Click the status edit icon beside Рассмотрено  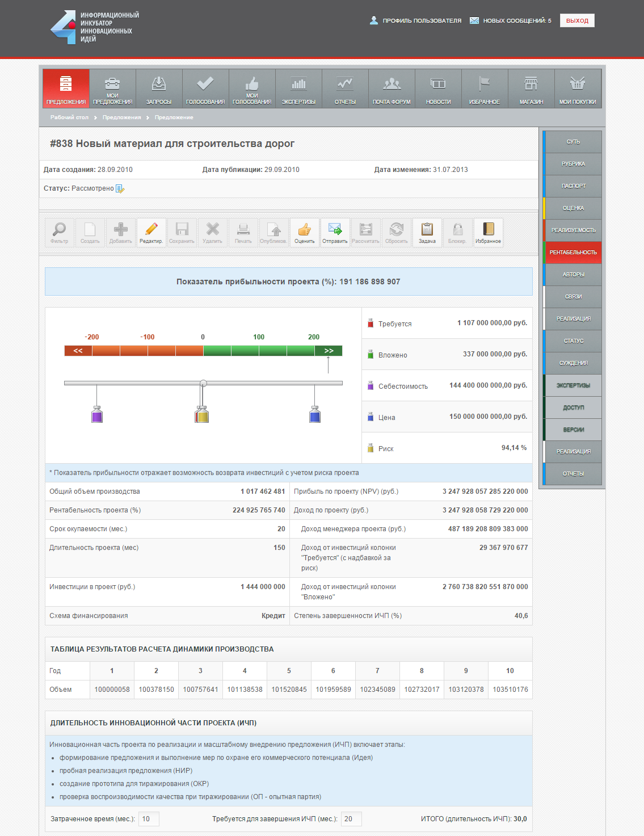point(120,188)
